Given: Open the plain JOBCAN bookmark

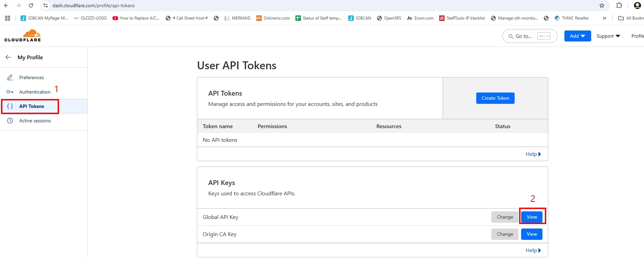Looking at the screenshot, I should [360, 18].
